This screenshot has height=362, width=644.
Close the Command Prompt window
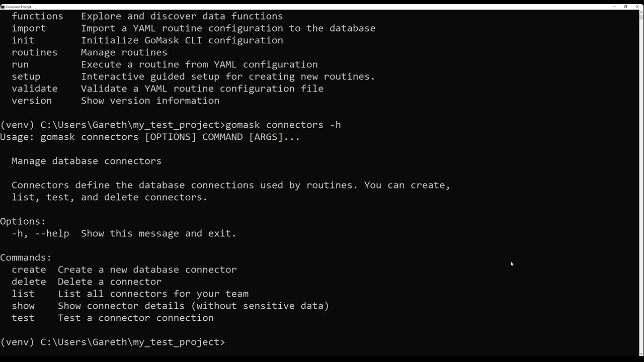click(x=637, y=7)
